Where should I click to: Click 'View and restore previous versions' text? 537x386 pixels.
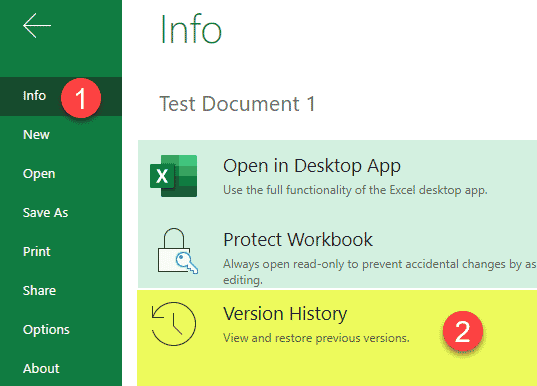point(316,338)
